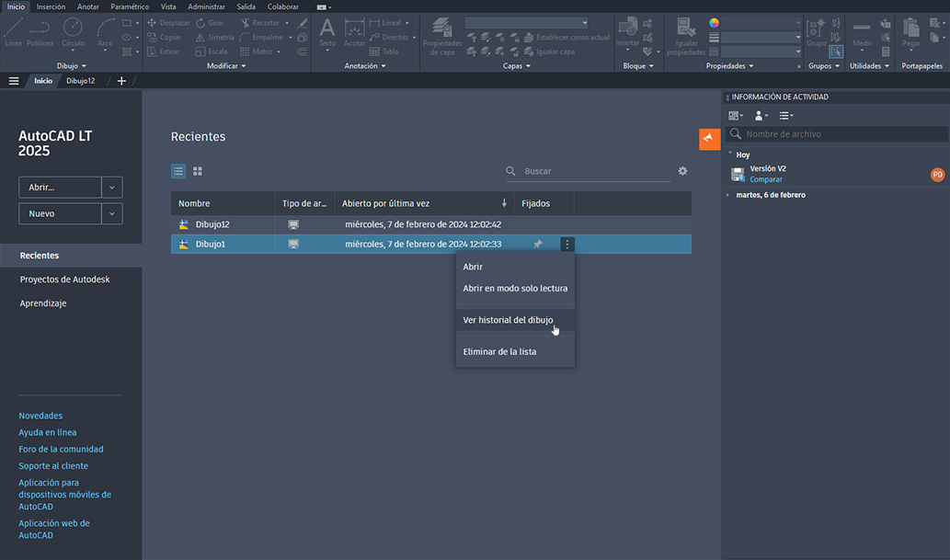The width and height of the screenshot is (950, 560).
Task: Click the Copiar tool
Action: point(165,38)
